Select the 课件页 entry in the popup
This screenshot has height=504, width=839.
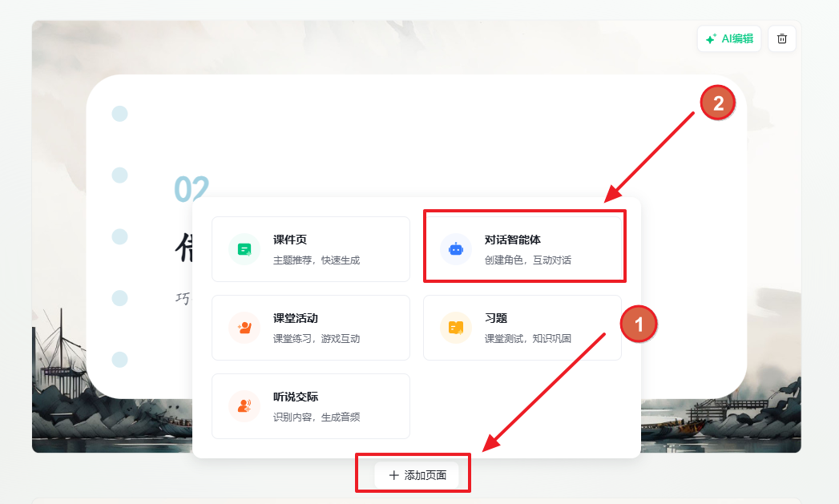point(311,247)
